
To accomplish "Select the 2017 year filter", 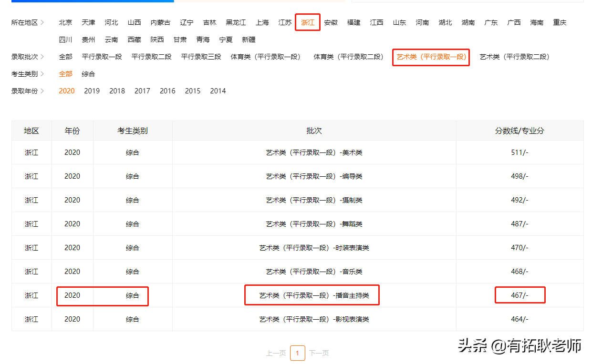I will 142,91.
